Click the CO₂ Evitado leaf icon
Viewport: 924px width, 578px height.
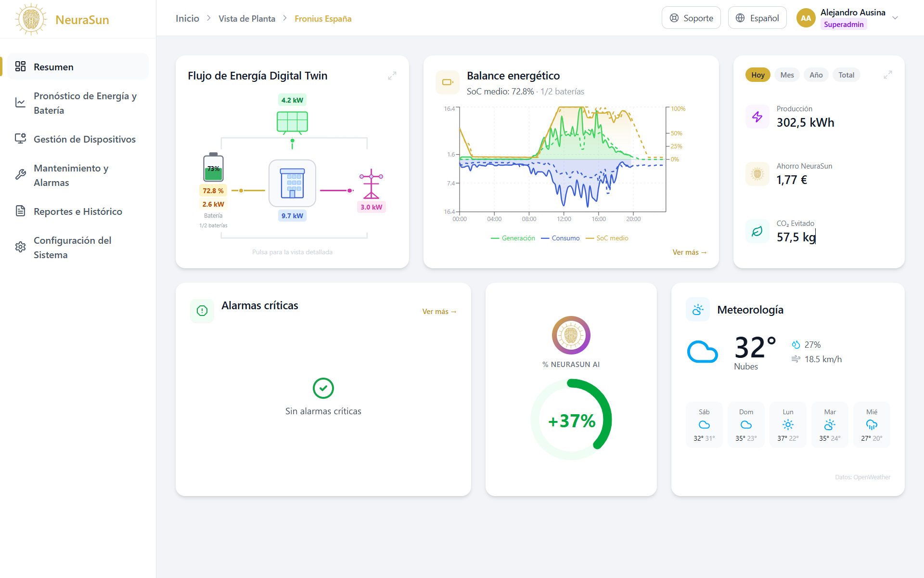757,231
